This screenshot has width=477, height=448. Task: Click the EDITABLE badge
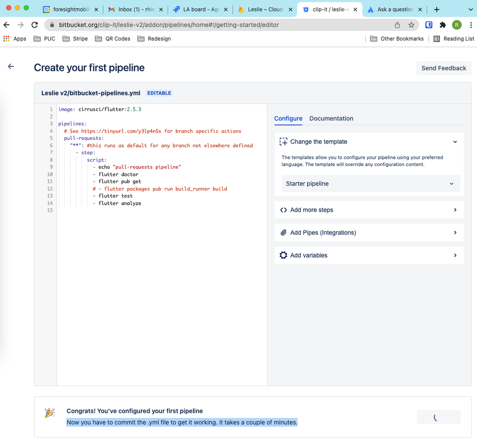pyautogui.click(x=159, y=93)
